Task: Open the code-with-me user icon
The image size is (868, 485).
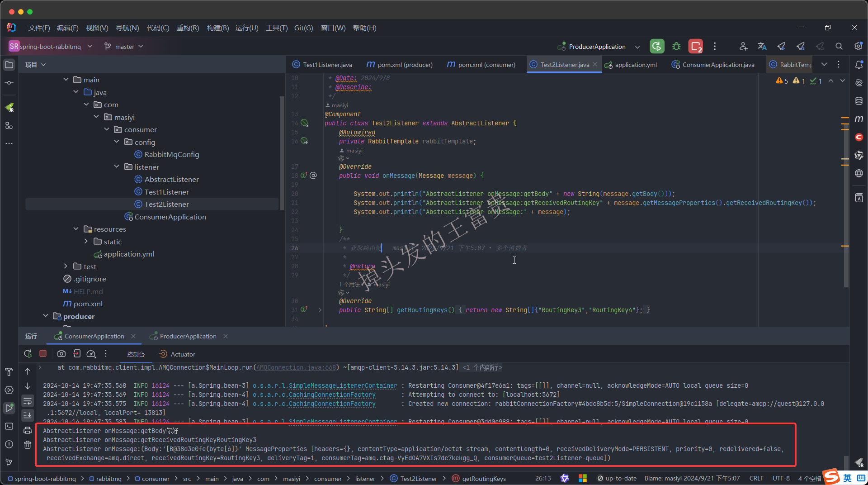Action: tap(743, 46)
